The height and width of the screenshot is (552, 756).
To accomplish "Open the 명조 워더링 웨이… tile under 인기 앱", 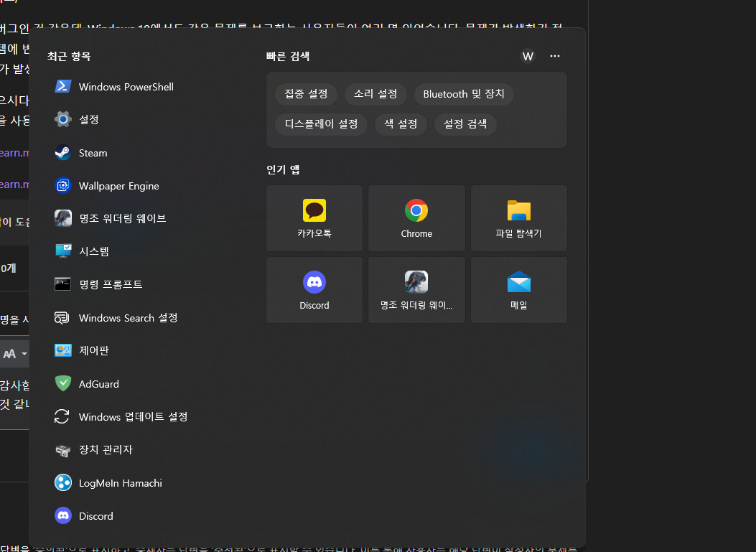I will click(x=416, y=290).
